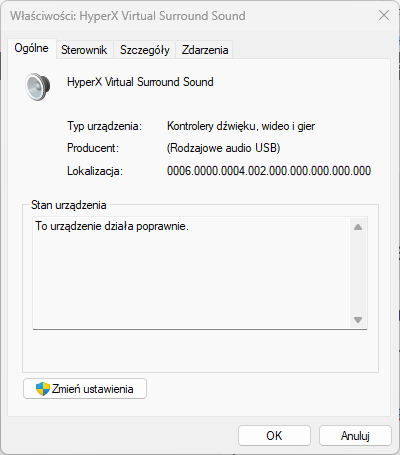Click the speaker device icon
Viewport: 400px width, 455px height.
(38, 87)
